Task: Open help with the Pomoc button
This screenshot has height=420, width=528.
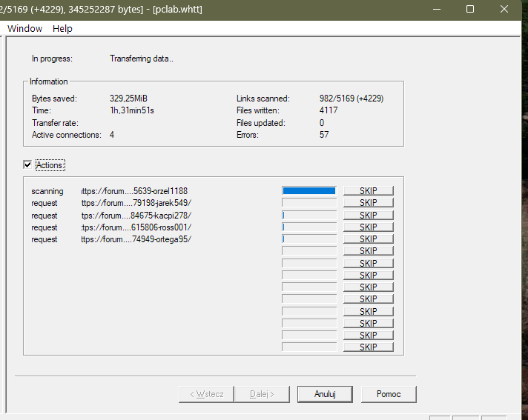Action: (x=389, y=394)
